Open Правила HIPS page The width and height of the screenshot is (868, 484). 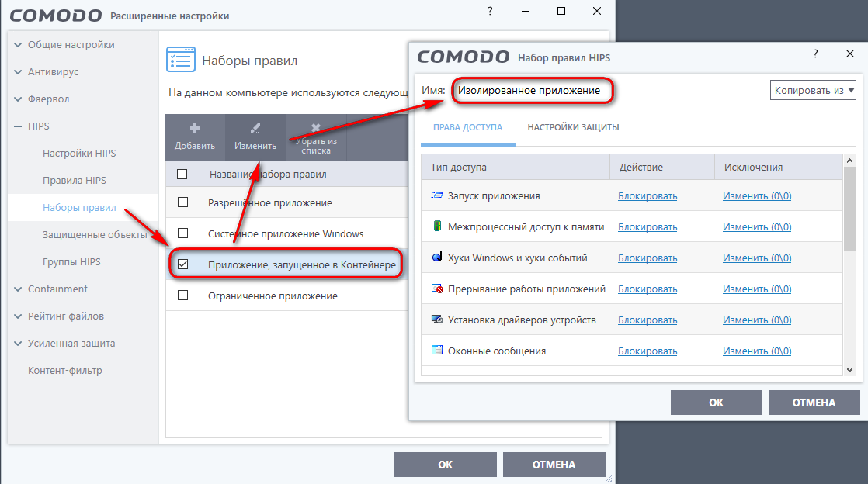pos(75,180)
